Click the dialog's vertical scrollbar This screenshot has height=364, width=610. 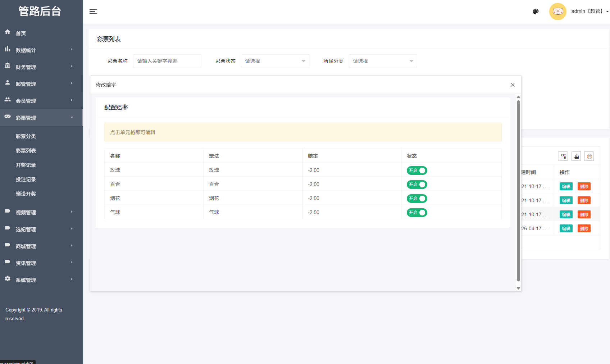click(x=518, y=191)
